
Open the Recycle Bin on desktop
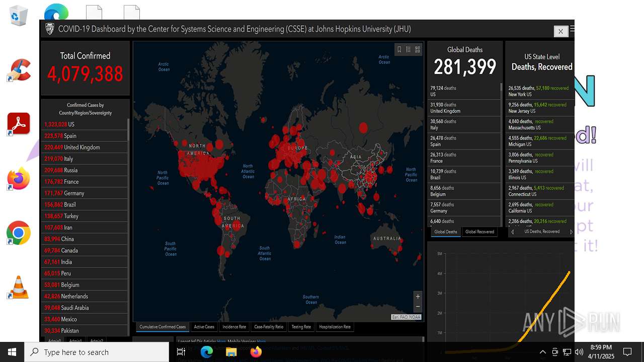pyautogui.click(x=19, y=15)
